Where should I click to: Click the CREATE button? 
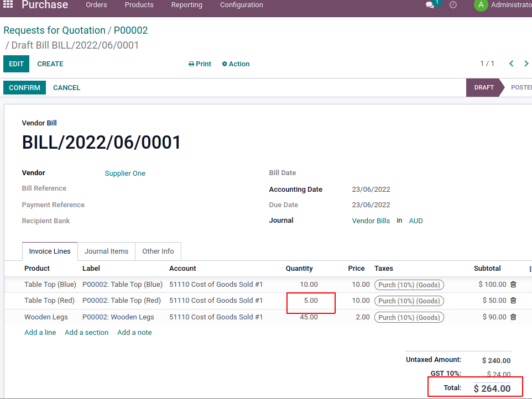(50, 64)
